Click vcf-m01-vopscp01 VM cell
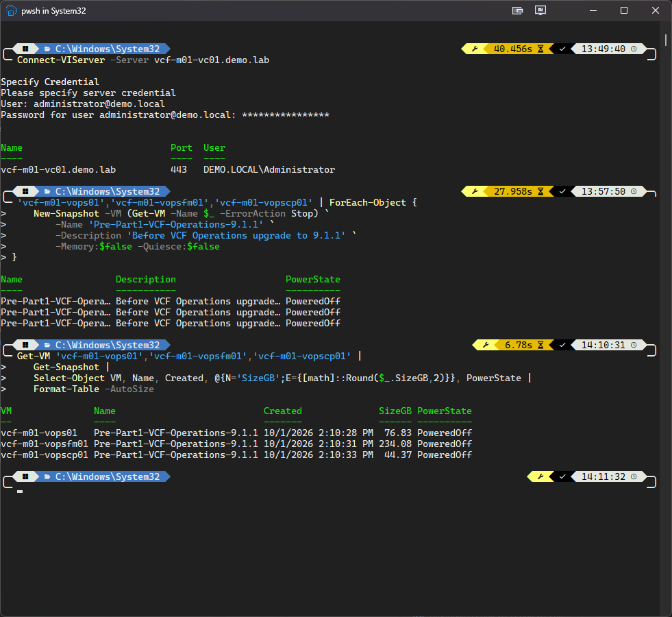 [x=45, y=455]
